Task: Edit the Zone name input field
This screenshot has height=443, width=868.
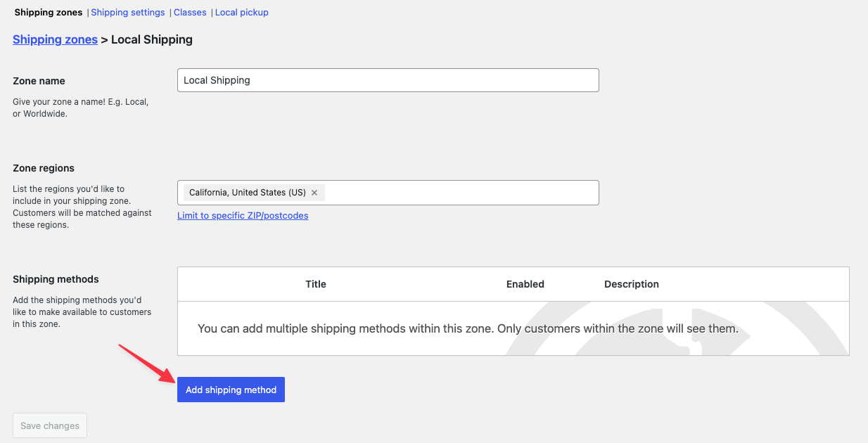Action: click(388, 80)
